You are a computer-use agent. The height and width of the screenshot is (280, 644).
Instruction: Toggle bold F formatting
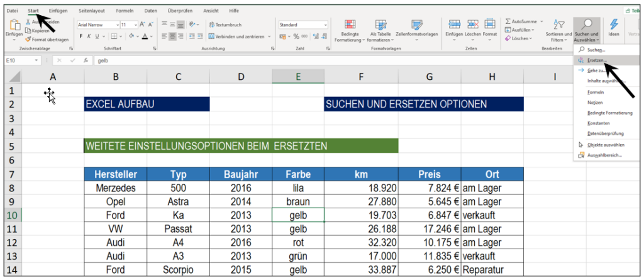(x=81, y=36)
